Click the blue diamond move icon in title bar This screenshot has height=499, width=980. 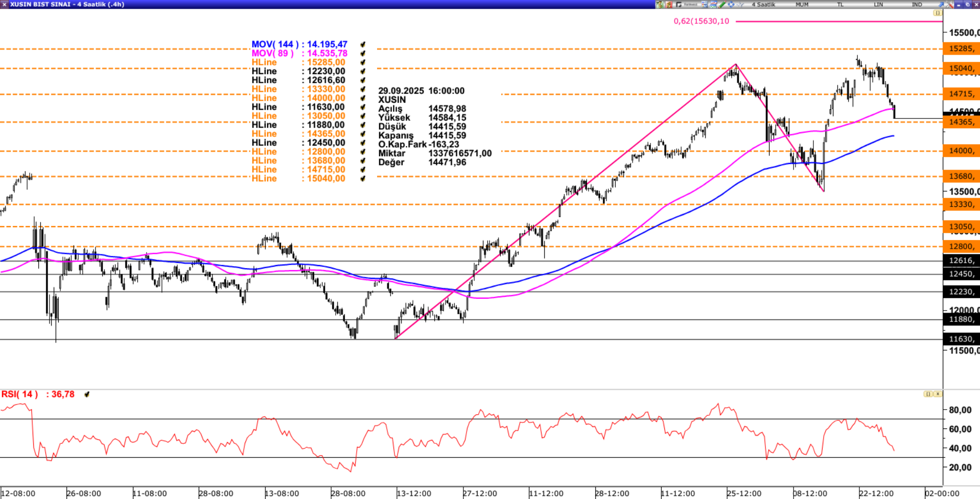click(x=731, y=5)
